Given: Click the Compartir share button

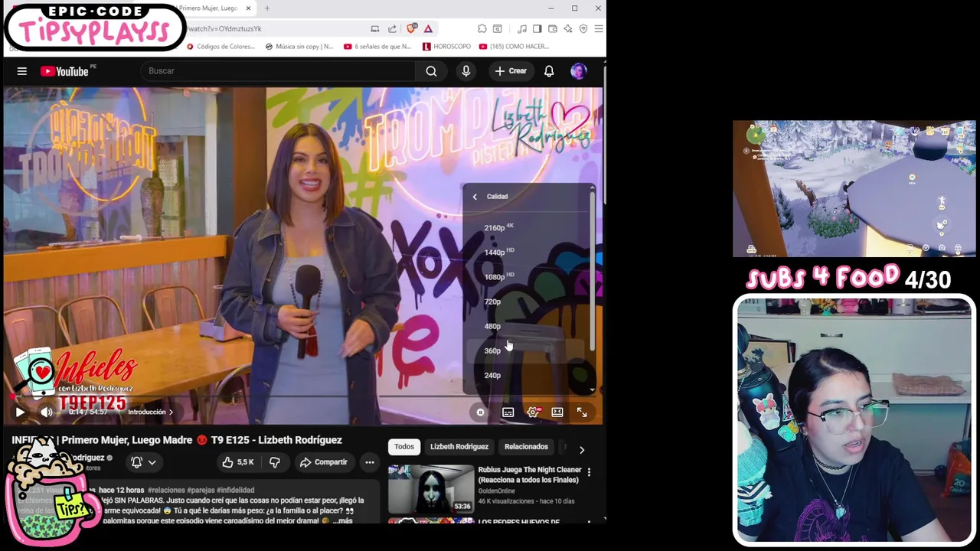Looking at the screenshot, I should [324, 462].
